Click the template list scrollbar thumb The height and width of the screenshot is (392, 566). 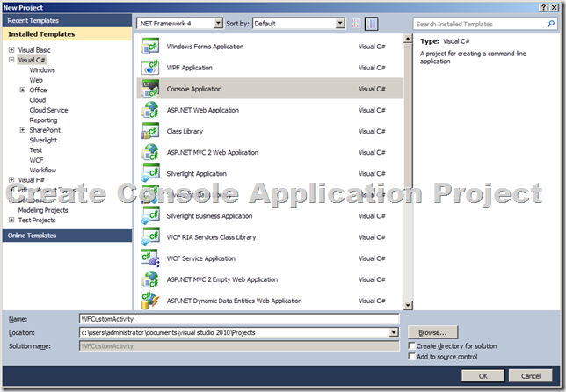click(x=408, y=115)
